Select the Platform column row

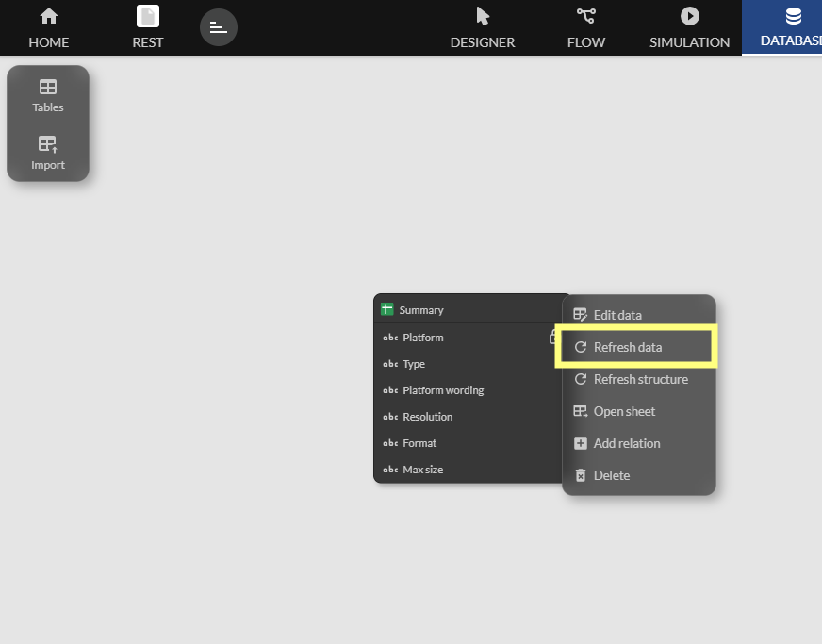[x=469, y=338]
